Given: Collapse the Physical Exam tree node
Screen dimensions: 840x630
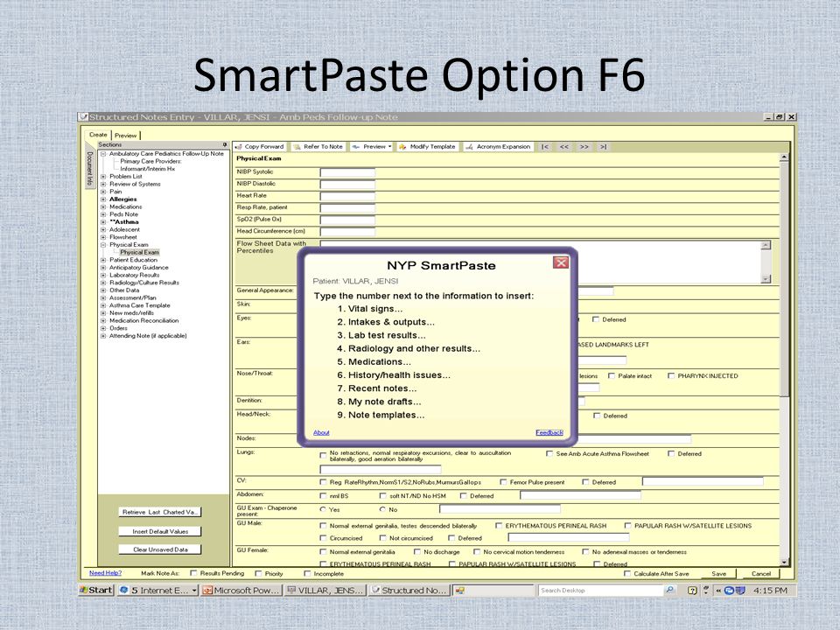Looking at the screenshot, I should pyautogui.click(x=103, y=245).
